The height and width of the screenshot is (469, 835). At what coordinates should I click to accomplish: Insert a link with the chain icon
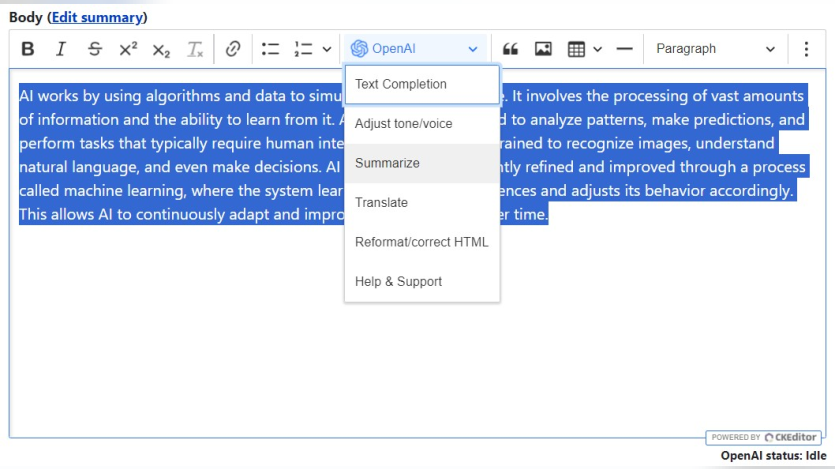[x=233, y=49]
